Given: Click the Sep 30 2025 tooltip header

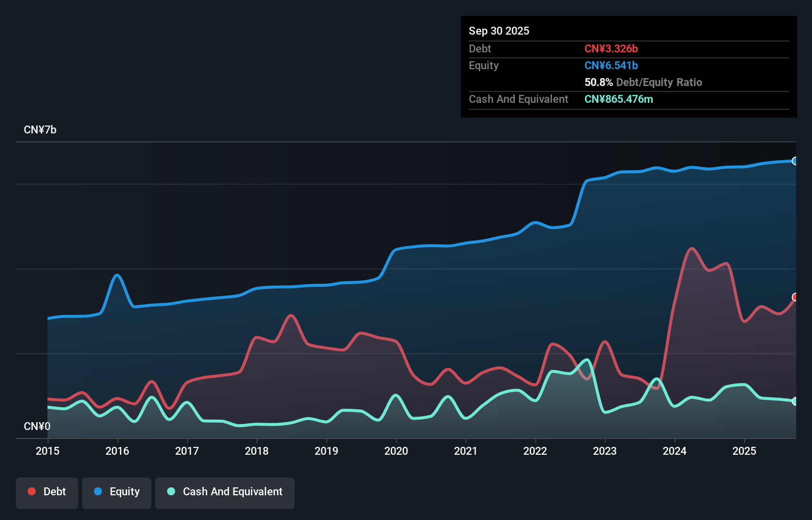Looking at the screenshot, I should coord(499,31).
